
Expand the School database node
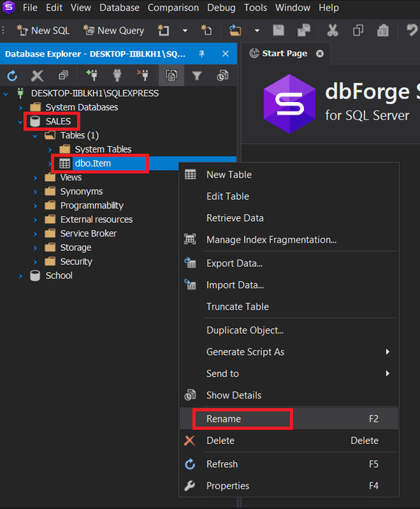(x=20, y=276)
